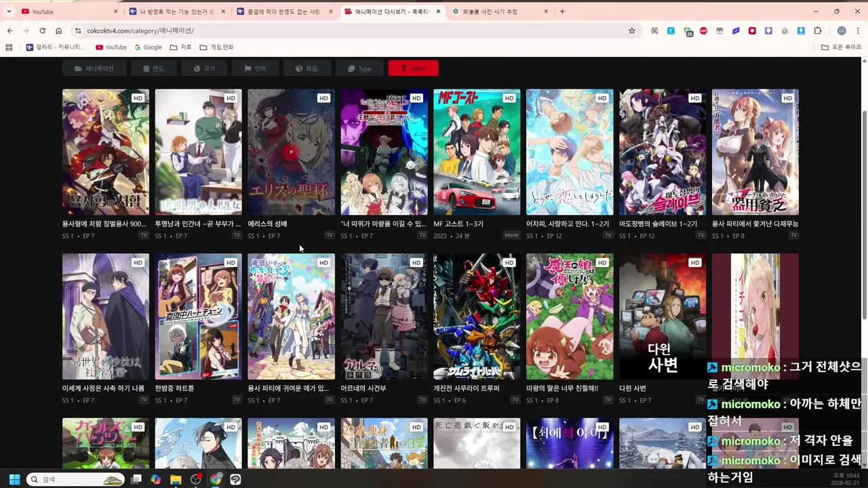
Task: Launch Copilot from the taskbar
Action: [156, 479]
